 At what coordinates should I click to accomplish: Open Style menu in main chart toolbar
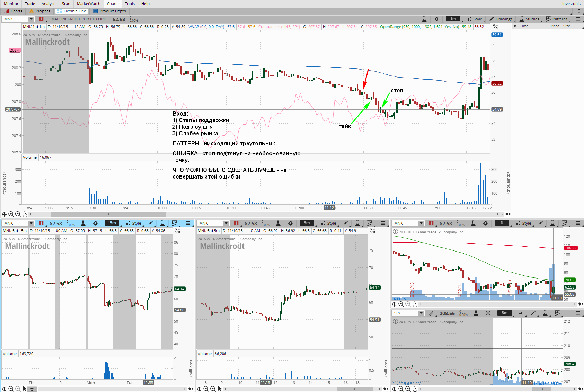[475, 19]
